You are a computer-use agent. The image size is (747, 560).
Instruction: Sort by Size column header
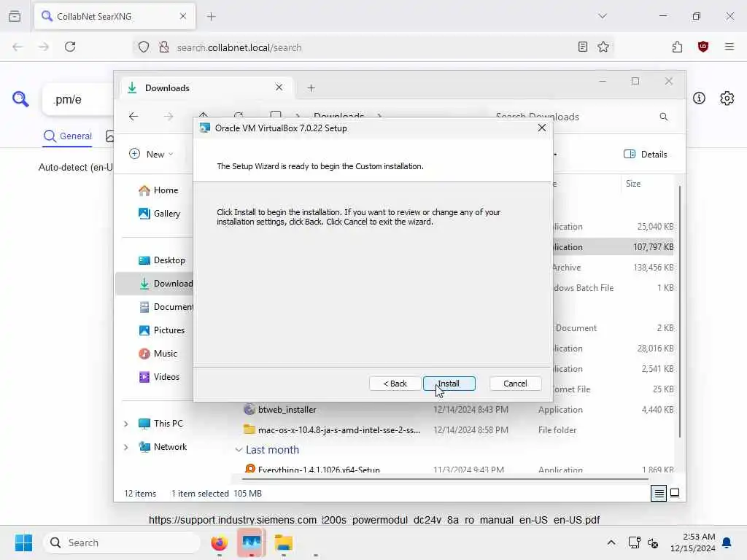[x=633, y=184]
